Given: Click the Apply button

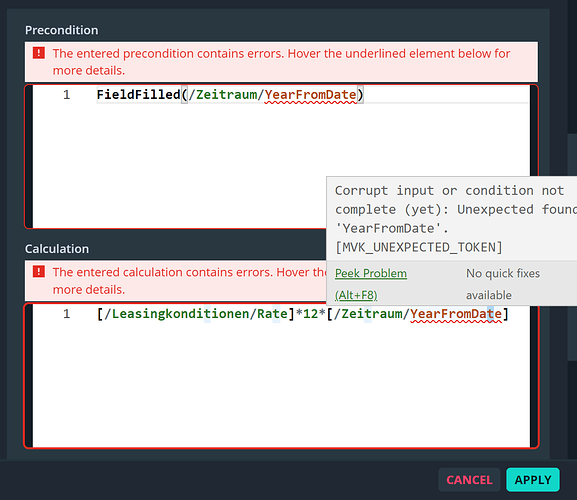Looking at the screenshot, I should pos(533,480).
